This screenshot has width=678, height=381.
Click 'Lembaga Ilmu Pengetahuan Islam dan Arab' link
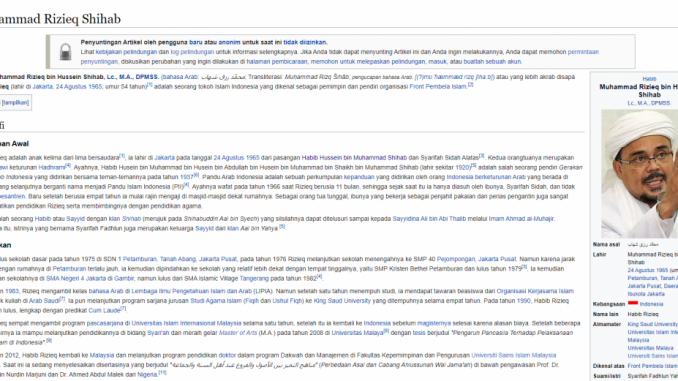pyautogui.click(x=192, y=291)
